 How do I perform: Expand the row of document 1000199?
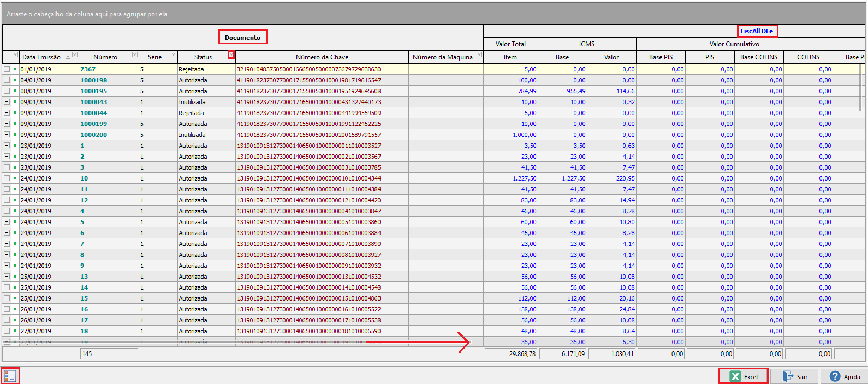(x=7, y=124)
